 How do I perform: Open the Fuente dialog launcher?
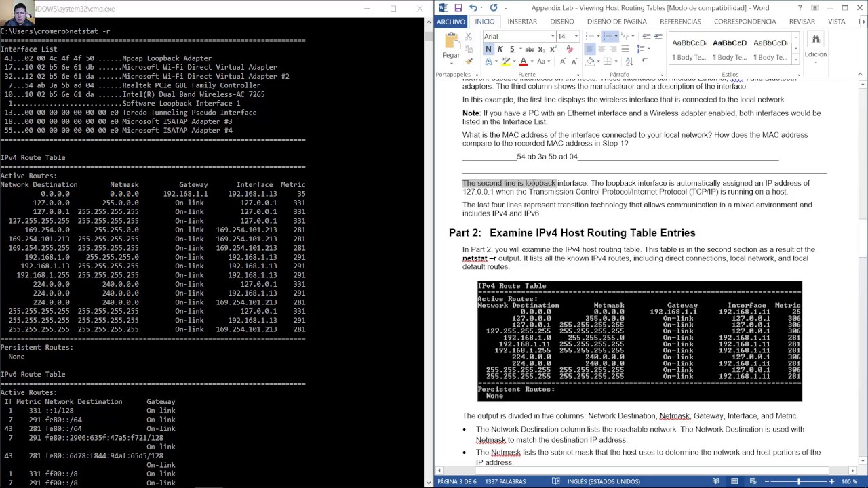point(577,75)
